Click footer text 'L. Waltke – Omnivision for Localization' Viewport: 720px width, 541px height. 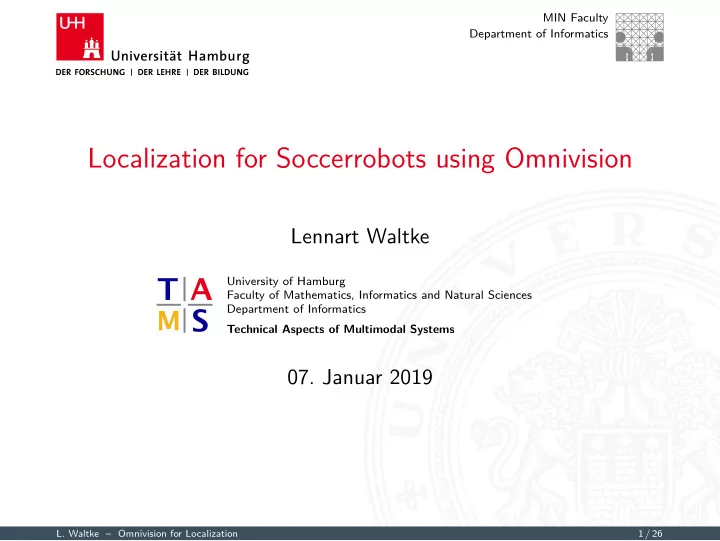(x=147, y=534)
